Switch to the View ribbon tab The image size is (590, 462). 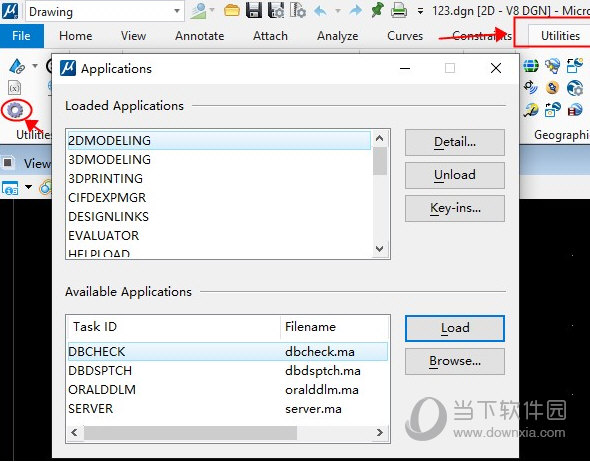tap(133, 36)
